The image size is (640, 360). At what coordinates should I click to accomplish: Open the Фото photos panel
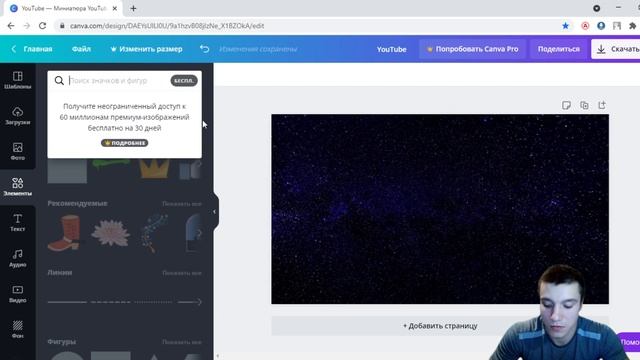18,151
